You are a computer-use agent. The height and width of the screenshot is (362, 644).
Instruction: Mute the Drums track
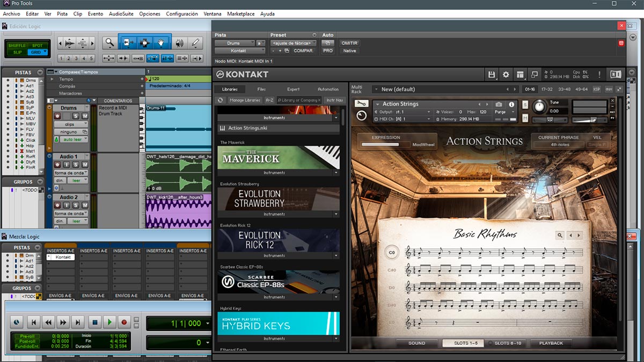pyautogui.click(x=84, y=116)
